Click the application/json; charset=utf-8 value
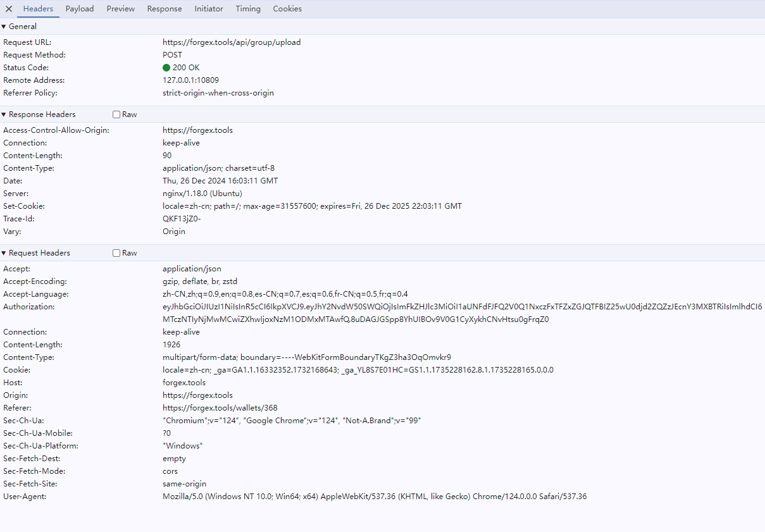Viewport: 765px width, 532px height. tap(218, 168)
